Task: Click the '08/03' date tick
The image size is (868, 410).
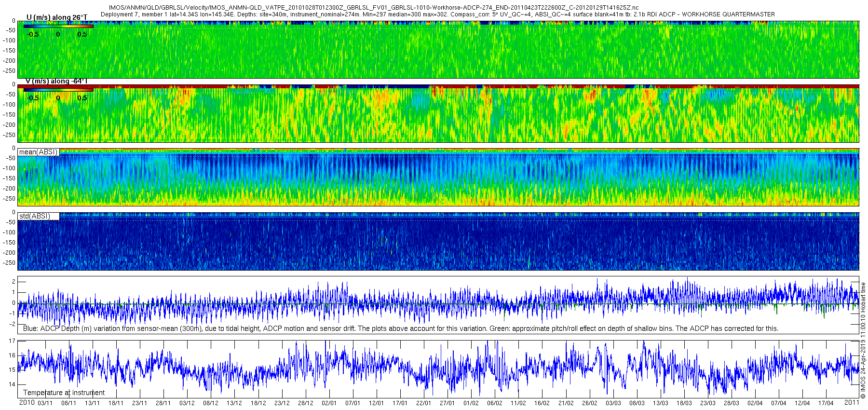Action: 637,403
